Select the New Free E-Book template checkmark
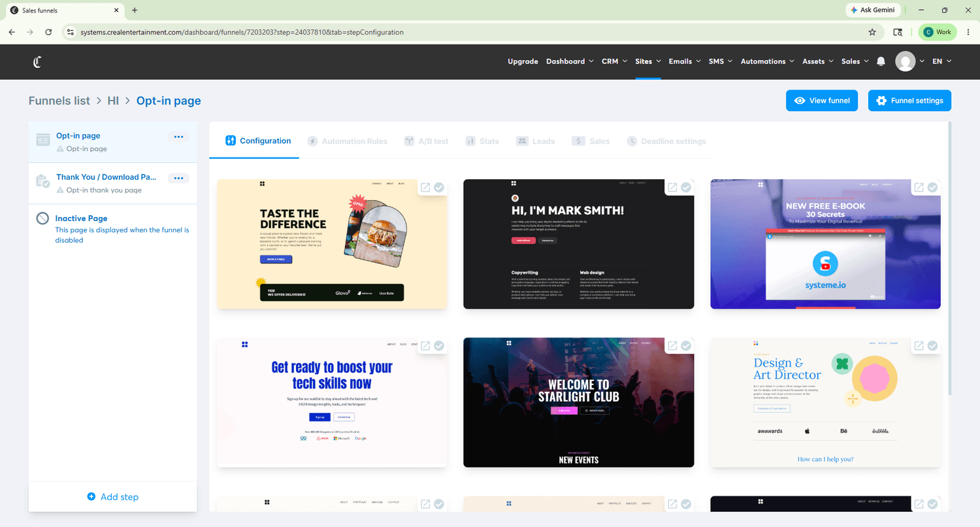Viewport: 980px width, 527px height. click(x=933, y=188)
